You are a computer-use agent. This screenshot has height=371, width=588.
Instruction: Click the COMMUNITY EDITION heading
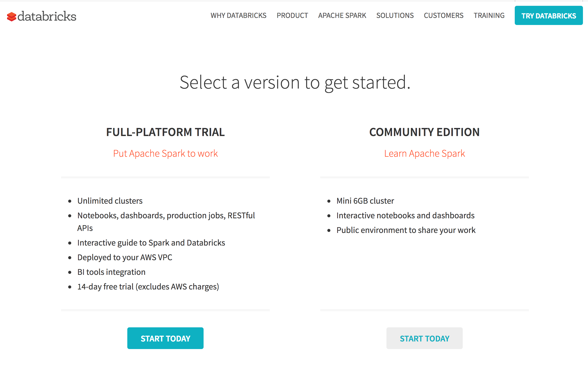coord(424,132)
